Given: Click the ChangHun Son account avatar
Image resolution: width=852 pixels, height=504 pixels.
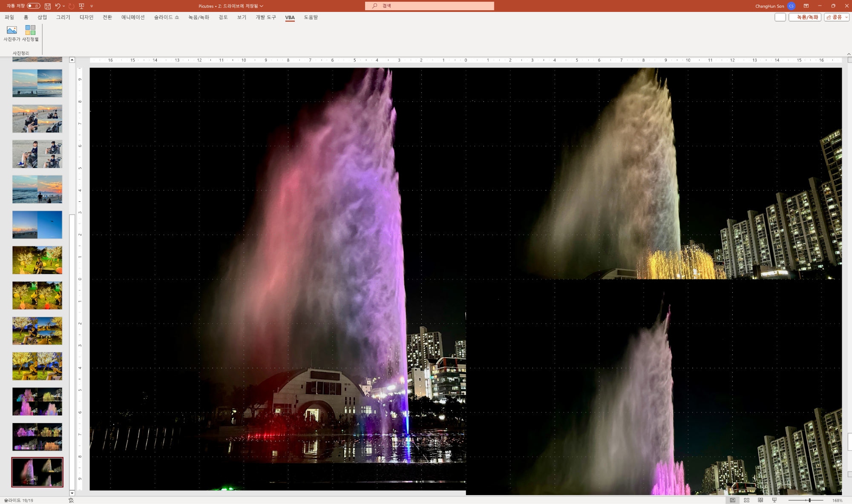Looking at the screenshot, I should pyautogui.click(x=791, y=6).
